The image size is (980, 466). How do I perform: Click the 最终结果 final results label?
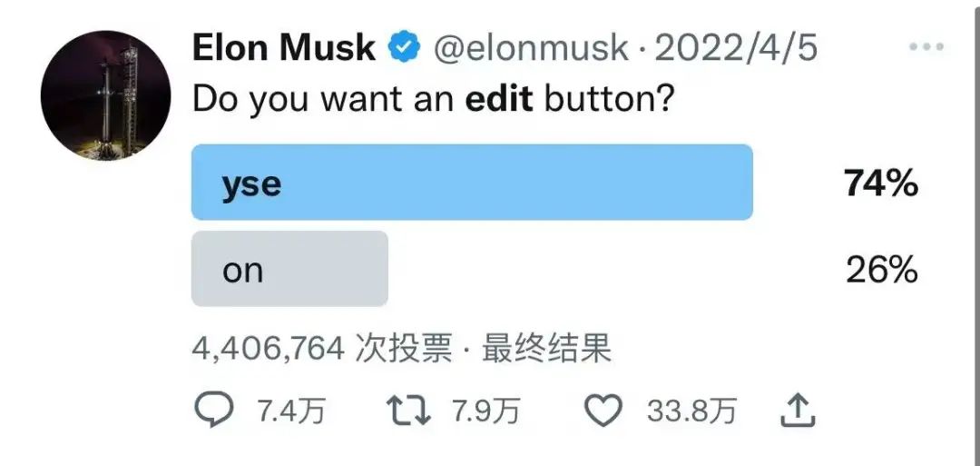(x=547, y=348)
